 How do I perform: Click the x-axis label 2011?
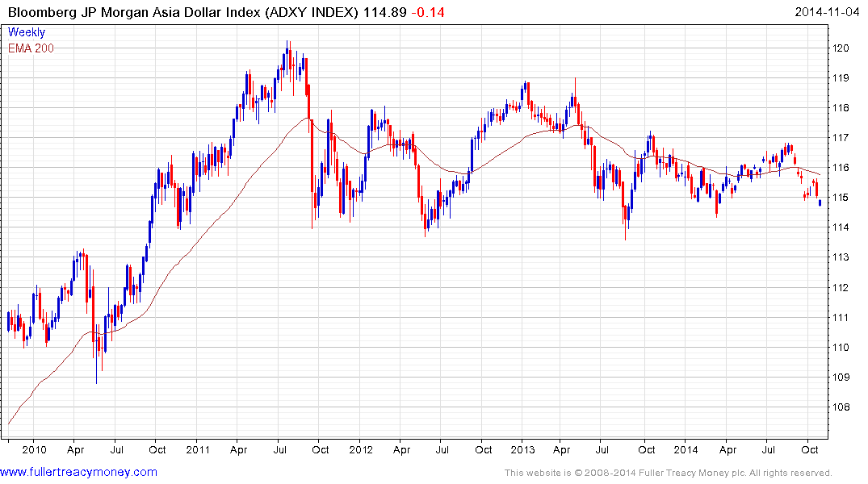198,449
